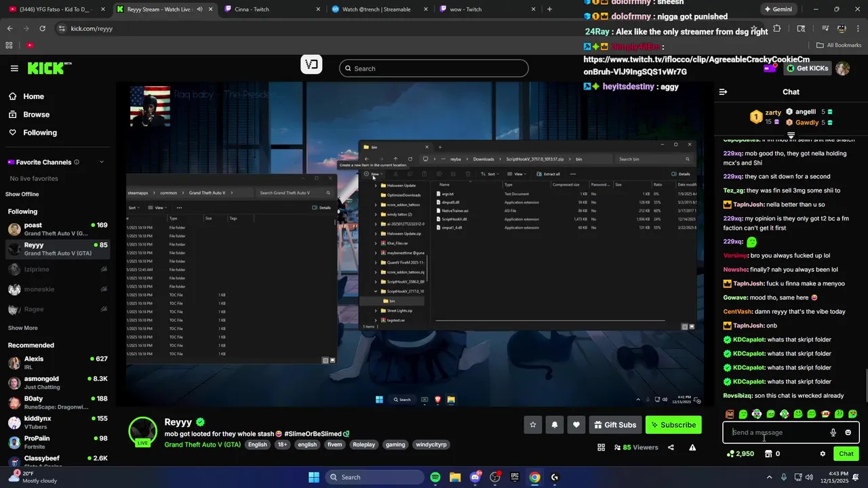The width and height of the screenshot is (868, 488).
Task: Share the stream with the share icon
Action: point(671,447)
